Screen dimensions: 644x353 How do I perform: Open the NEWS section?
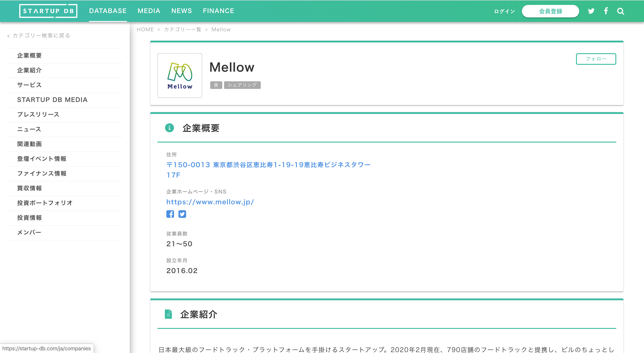(182, 11)
